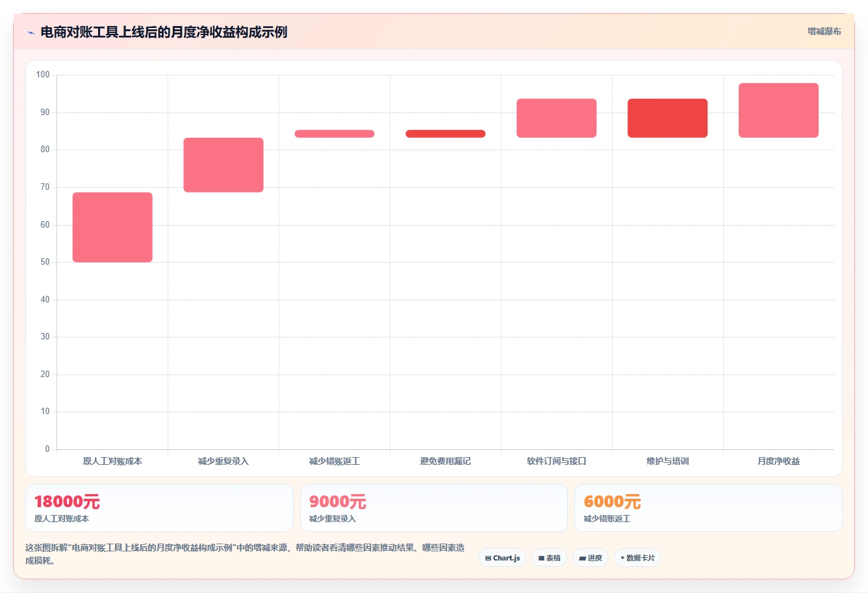Click the x-axis label 原人工对账成本
The width and height of the screenshot is (868, 593).
112,461
